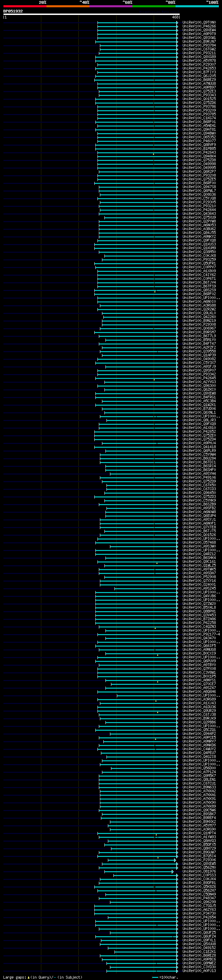The width and height of the screenshot is (222, 980).
Task: Click the UniRef100_Q1KUS3 label
Action: point(199,244)
